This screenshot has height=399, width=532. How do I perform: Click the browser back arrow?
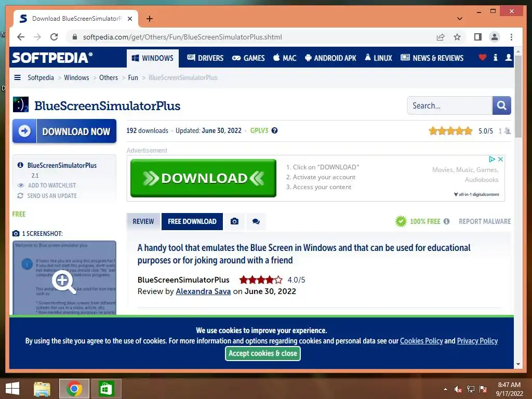coord(21,37)
